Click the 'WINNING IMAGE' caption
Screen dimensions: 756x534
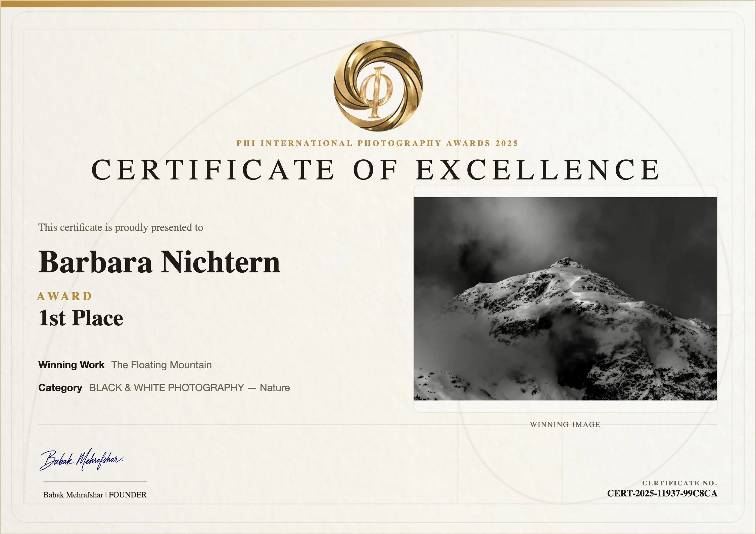[x=565, y=425]
